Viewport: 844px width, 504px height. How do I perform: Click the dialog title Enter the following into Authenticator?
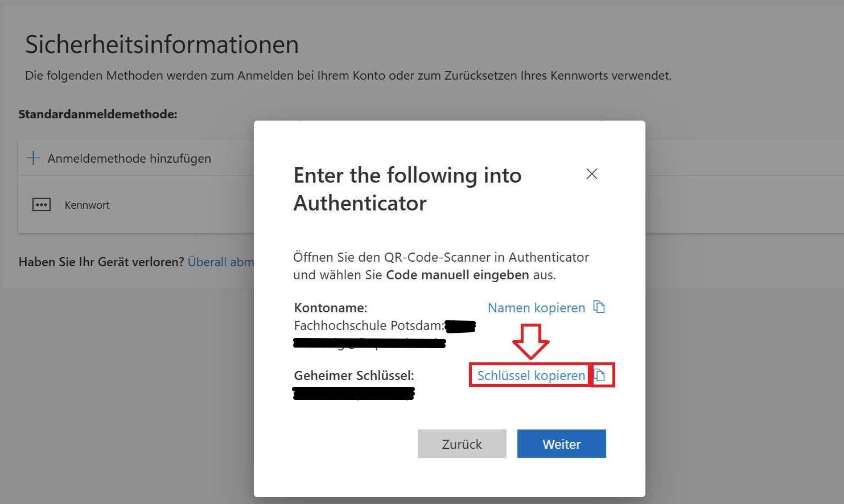point(407,189)
